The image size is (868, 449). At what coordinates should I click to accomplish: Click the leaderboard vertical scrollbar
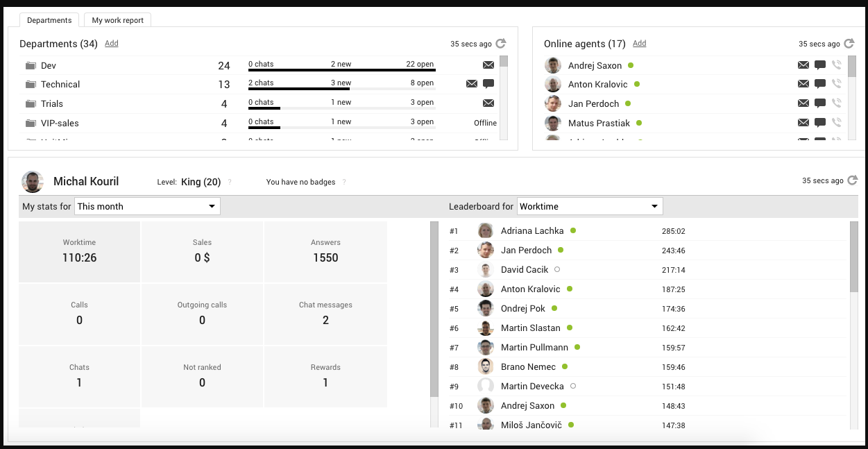(853, 257)
